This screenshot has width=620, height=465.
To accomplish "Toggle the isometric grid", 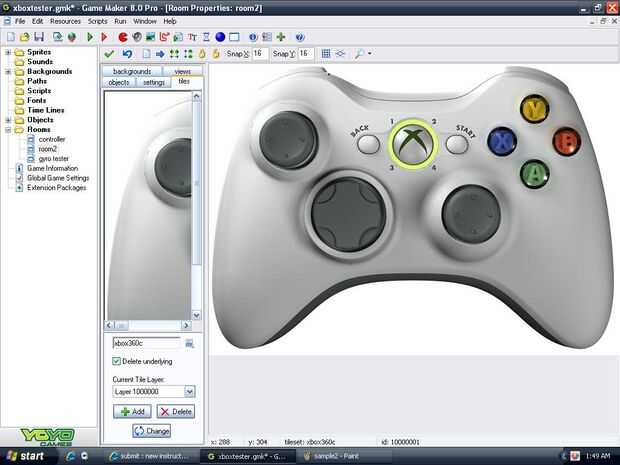I will click(x=340, y=53).
